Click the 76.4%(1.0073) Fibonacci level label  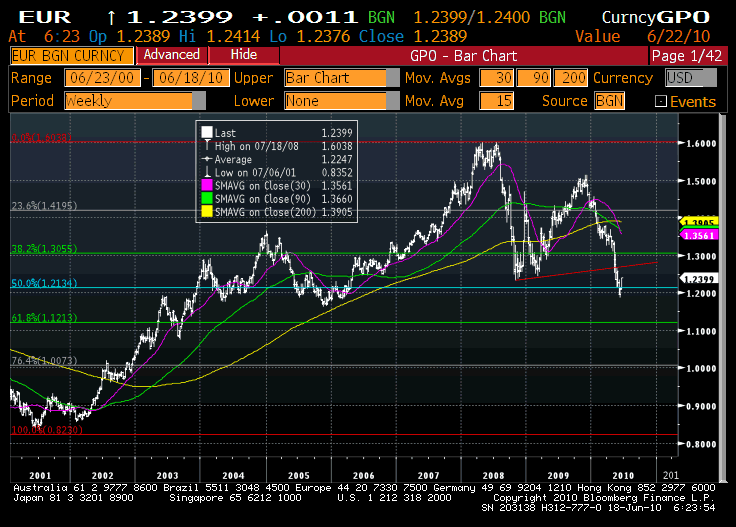click(44, 360)
